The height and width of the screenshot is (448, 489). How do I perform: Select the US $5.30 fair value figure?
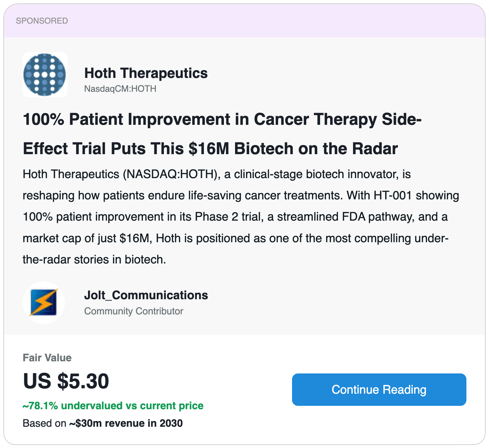[66, 381]
